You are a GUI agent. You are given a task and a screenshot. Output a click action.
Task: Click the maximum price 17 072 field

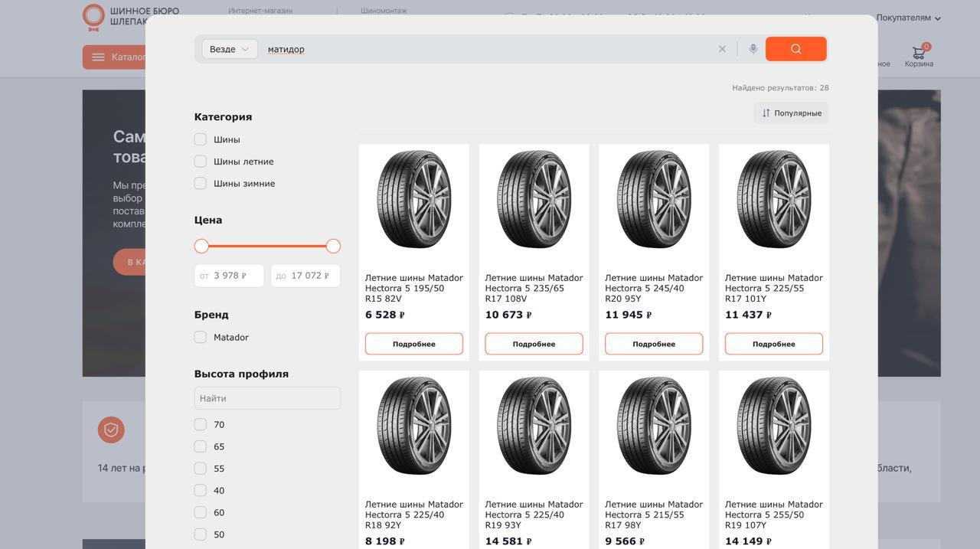click(x=305, y=276)
